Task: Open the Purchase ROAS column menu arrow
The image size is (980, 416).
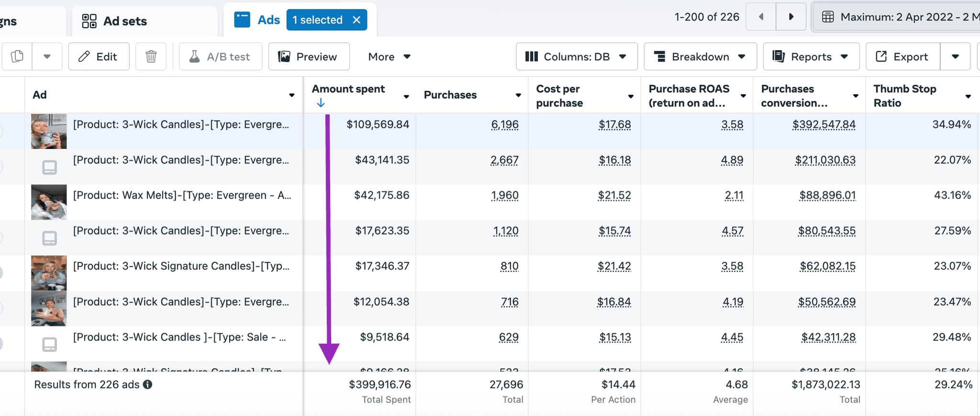Action: [743, 96]
